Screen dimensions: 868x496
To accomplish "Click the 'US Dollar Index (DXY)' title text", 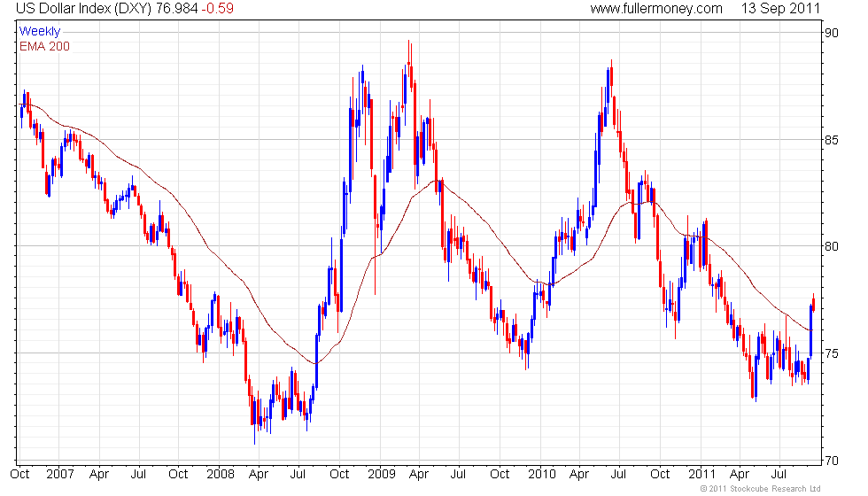I will point(83,8).
